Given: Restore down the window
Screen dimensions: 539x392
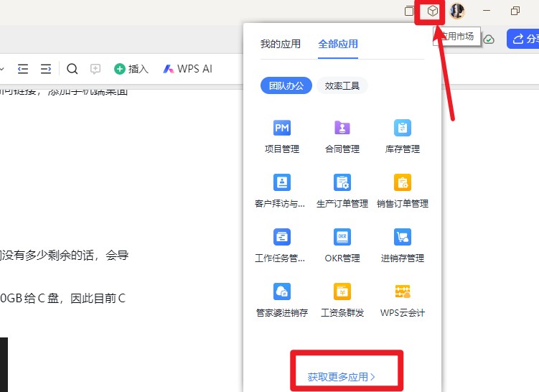Looking at the screenshot, I should click(x=515, y=11).
